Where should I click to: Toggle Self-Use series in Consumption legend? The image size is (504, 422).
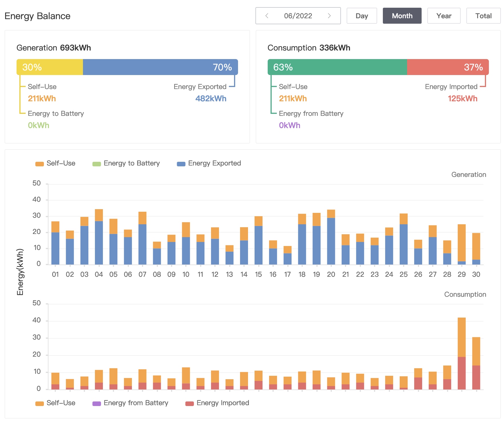pos(55,403)
